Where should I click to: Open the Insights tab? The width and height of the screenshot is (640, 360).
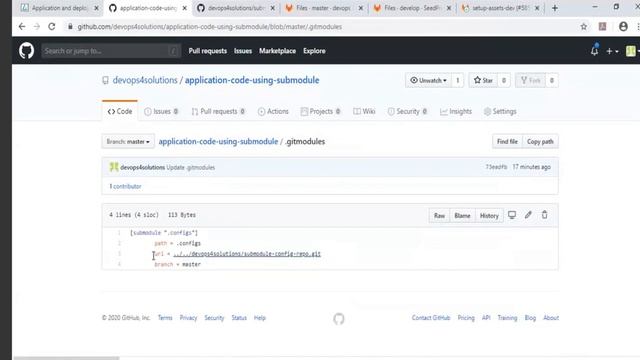[456, 111]
